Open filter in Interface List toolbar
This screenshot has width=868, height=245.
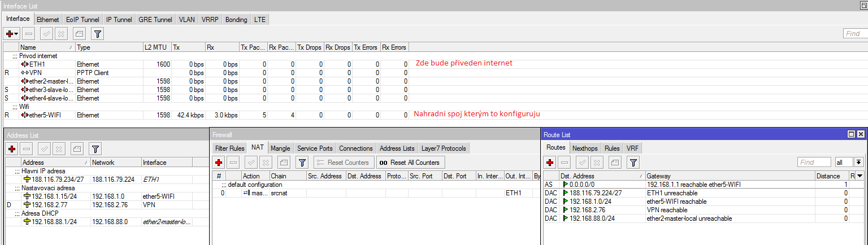[97, 34]
